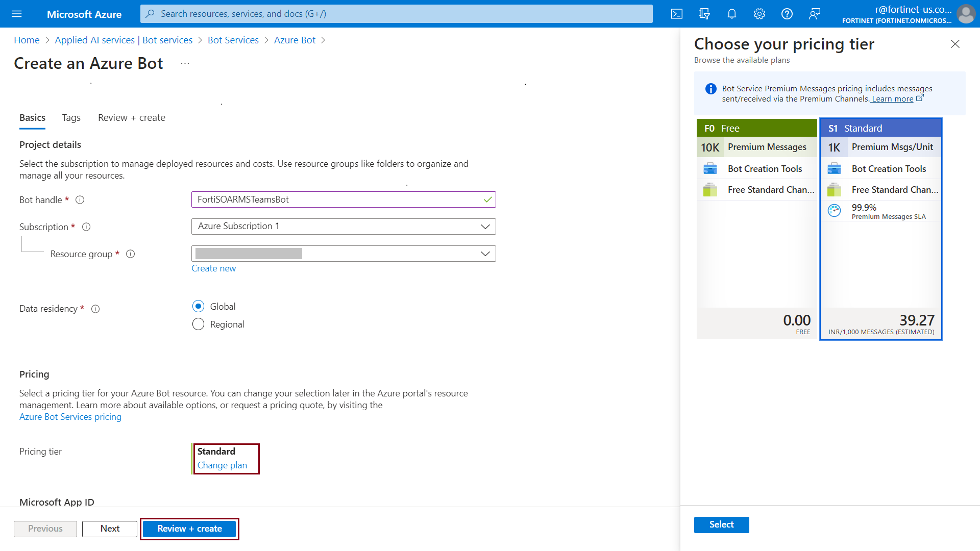Switch to the Review + create tab
This screenshot has width=980, height=551.
click(131, 118)
